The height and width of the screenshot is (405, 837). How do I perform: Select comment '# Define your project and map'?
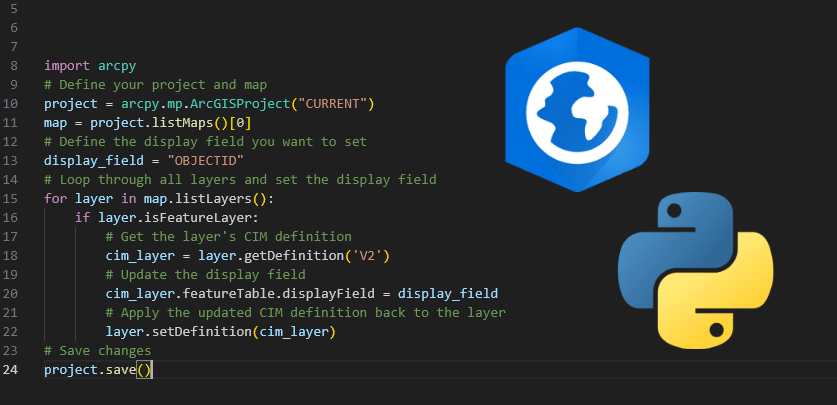[156, 85]
